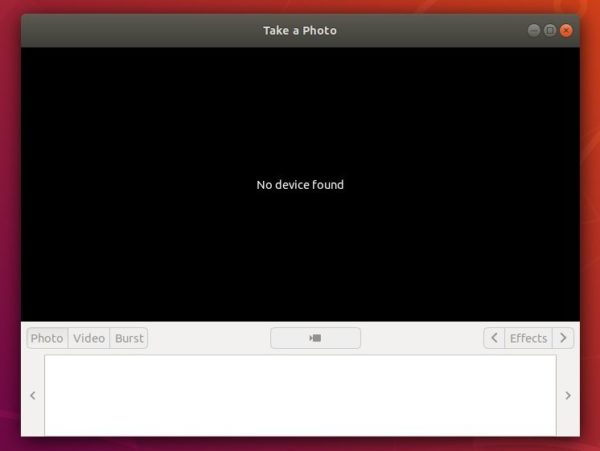Click the empty photo thumbnail strip
Screen dimensions: 600x451
pyautogui.click(x=300, y=396)
